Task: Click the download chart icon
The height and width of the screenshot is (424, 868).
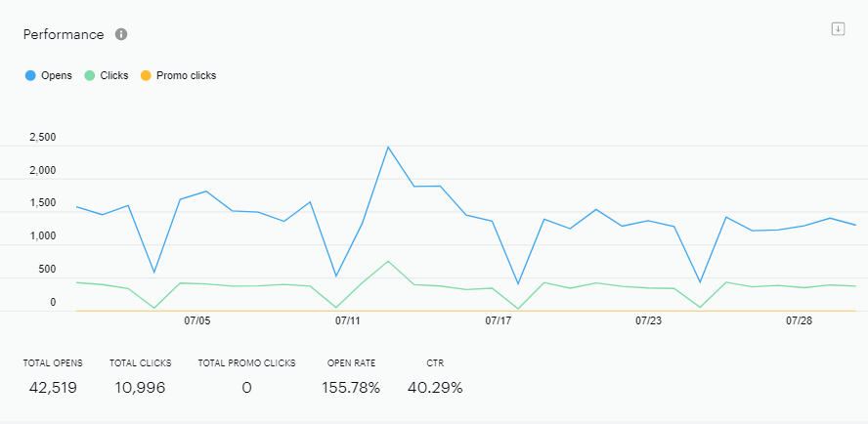Action: pyautogui.click(x=838, y=29)
